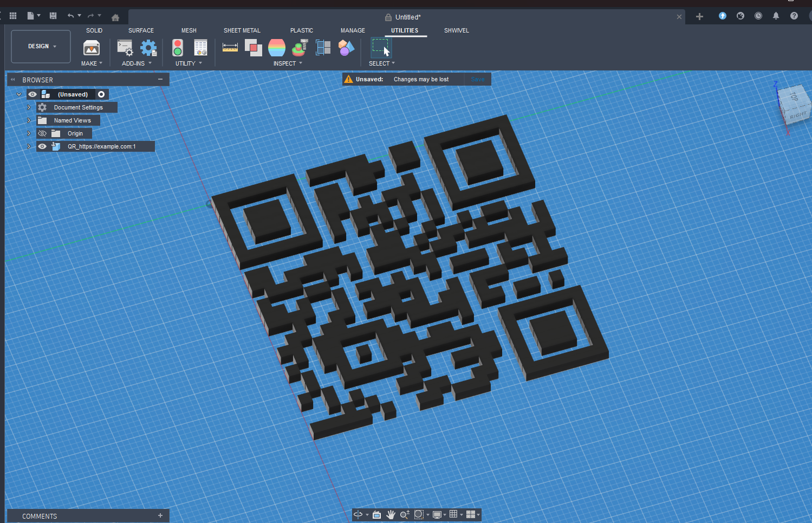The height and width of the screenshot is (523, 812).
Task: Open the SELECT dropdown menu
Action: click(x=382, y=63)
